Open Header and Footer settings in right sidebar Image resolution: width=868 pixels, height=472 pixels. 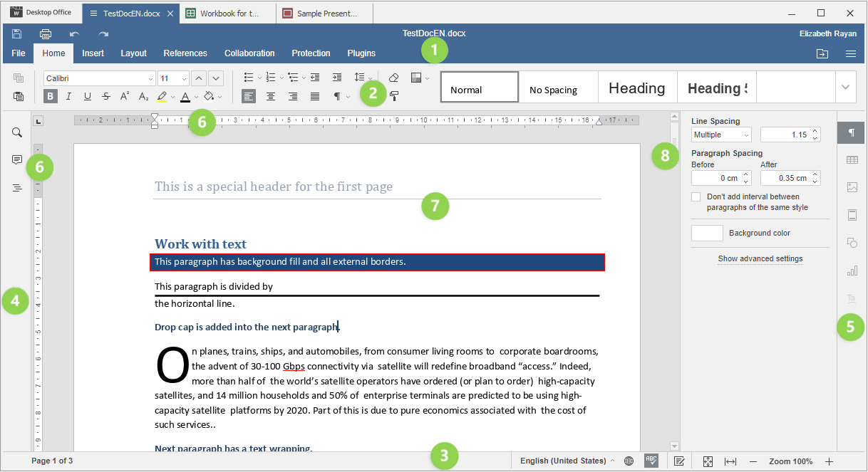click(x=852, y=215)
